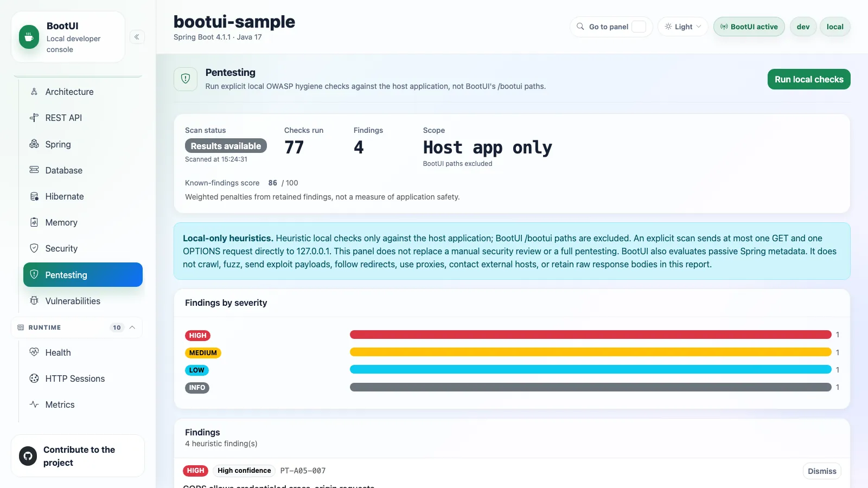Click the Memory chip icon
Viewport: 868px width, 488px height.
(34, 222)
